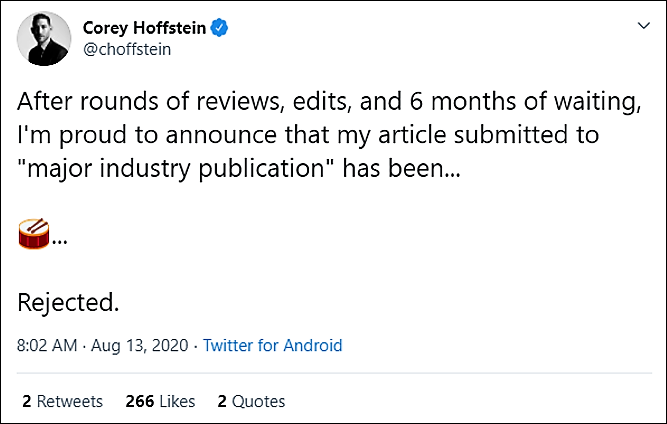
Task: Select the "major industry publication" phrase
Action: tap(175, 169)
